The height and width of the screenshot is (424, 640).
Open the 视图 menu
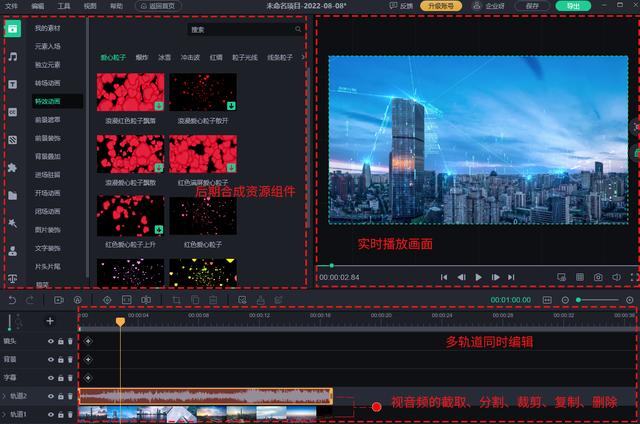coord(90,6)
